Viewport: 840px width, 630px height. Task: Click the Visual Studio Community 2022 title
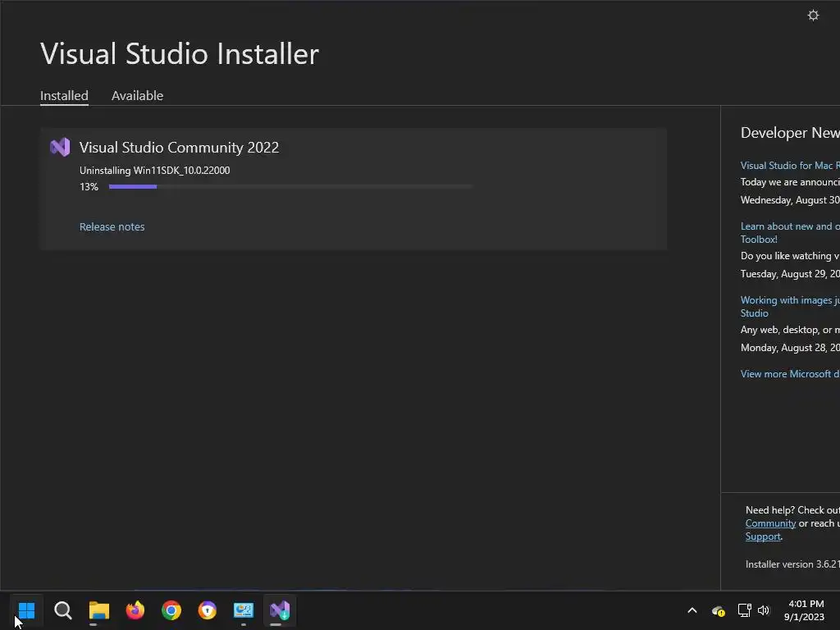click(x=179, y=148)
